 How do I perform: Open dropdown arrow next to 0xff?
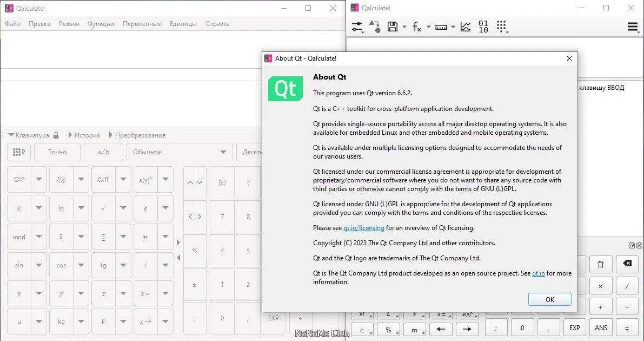(123, 179)
